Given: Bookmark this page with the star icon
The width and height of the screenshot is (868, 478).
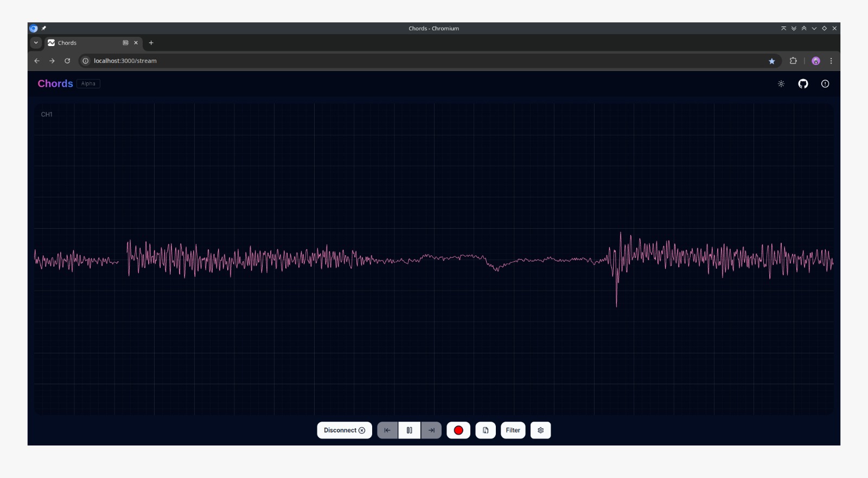Looking at the screenshot, I should (x=771, y=61).
